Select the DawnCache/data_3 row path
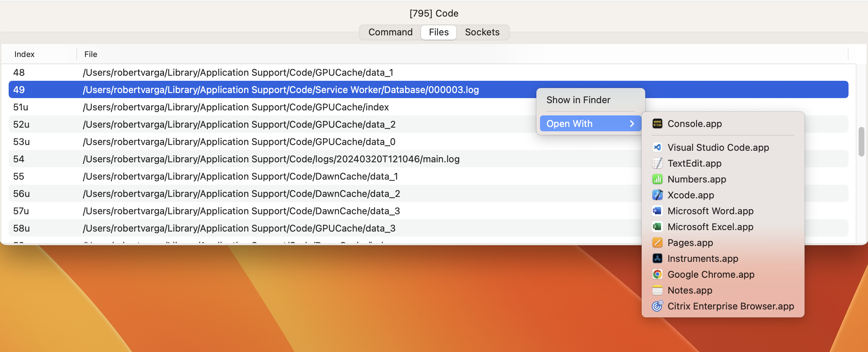 pos(241,211)
